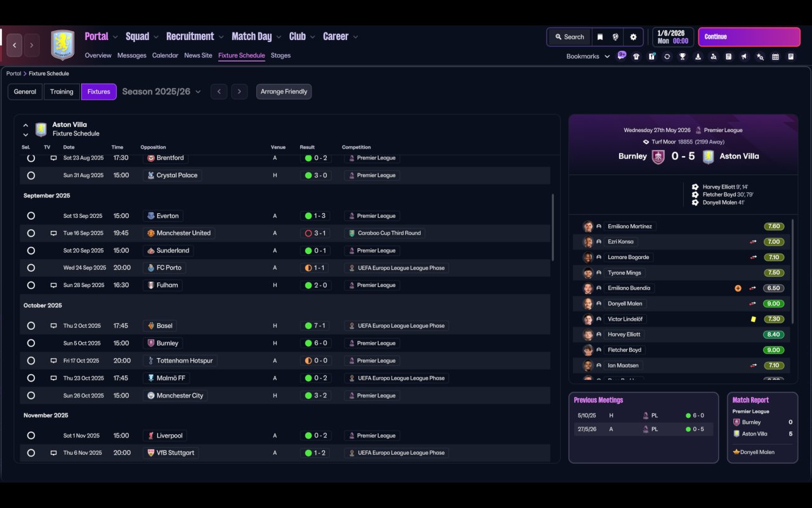Click the substitution arrows icon beside Ezri Konsa

pyautogui.click(x=754, y=242)
